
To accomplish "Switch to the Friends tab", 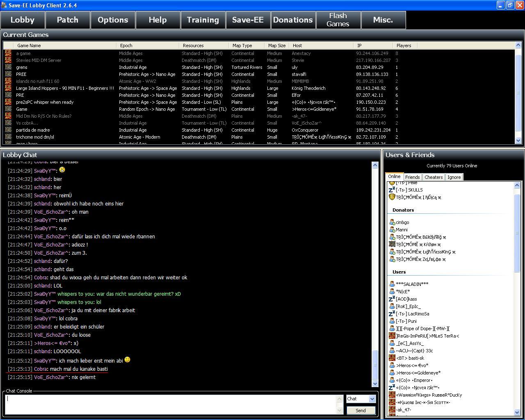I will click(412, 177).
